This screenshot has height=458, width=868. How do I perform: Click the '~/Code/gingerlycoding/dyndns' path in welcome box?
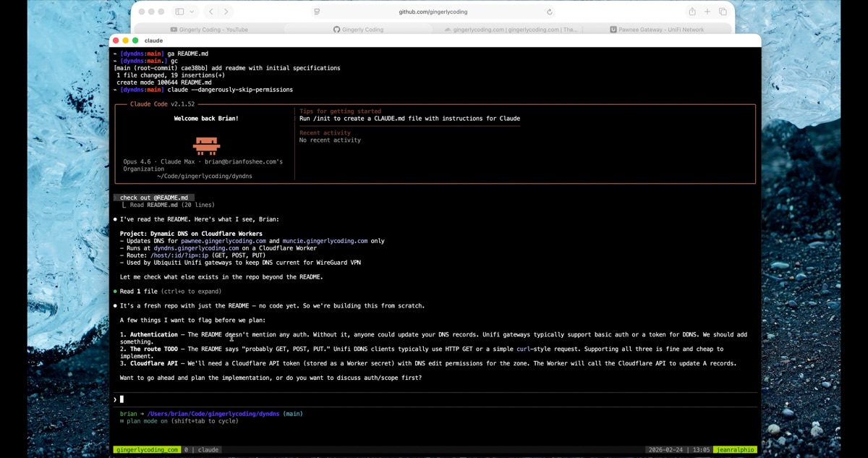click(x=205, y=176)
